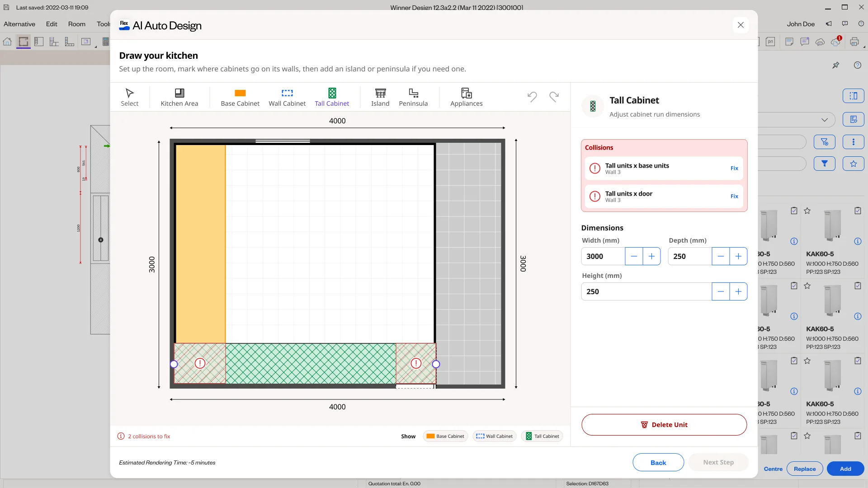This screenshot has height=488, width=868.
Task: Increase the Depth value
Action: (738, 256)
